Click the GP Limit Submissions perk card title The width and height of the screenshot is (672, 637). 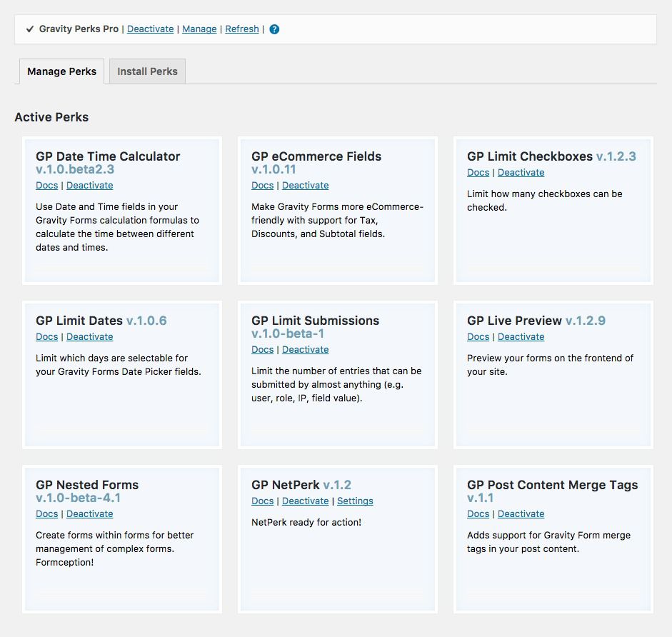pos(315,321)
